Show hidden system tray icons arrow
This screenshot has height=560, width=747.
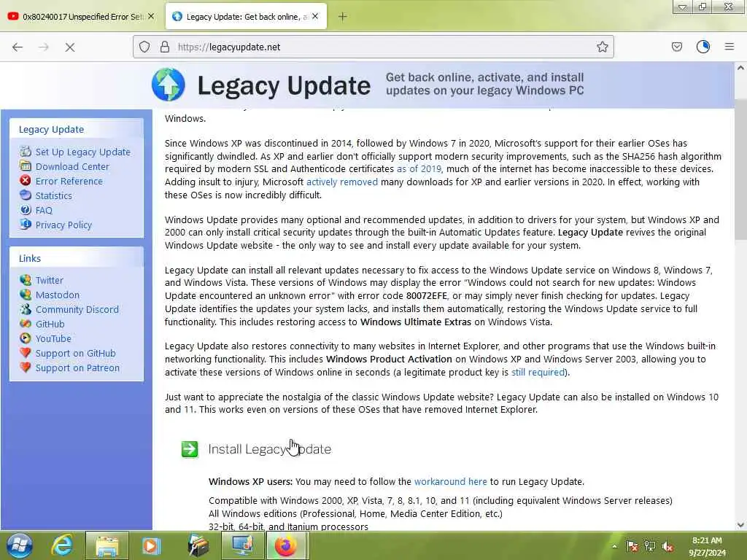coord(614,546)
